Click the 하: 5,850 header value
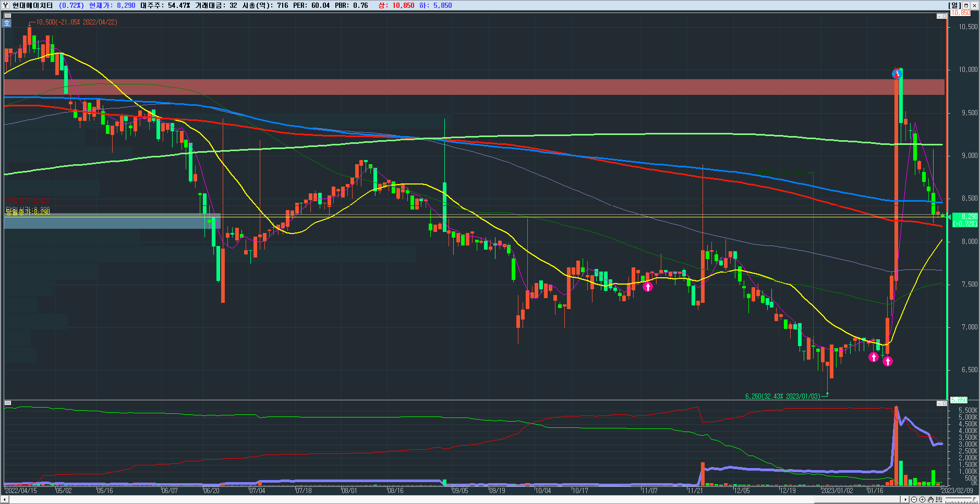The image size is (980, 504). click(x=435, y=5)
